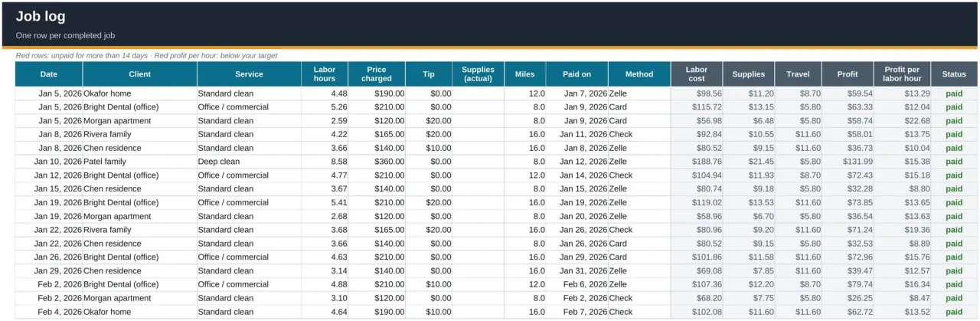The image size is (980, 321).
Task: Select the Patel family client cell
Action: point(140,162)
